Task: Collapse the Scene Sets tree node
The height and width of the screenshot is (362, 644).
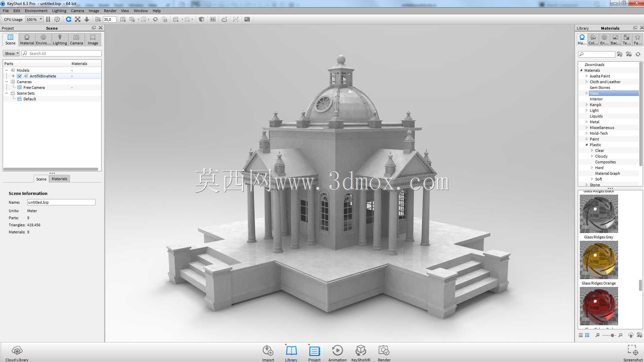Action: pyautogui.click(x=6, y=93)
